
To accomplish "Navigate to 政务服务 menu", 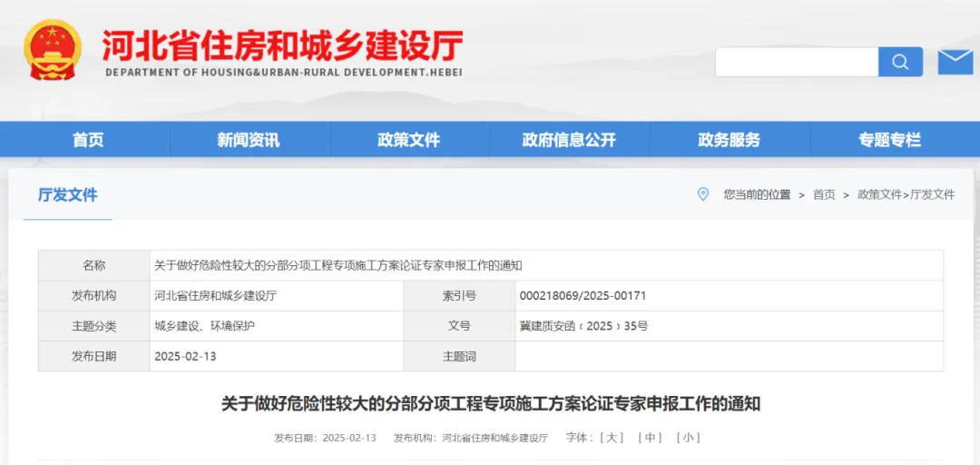I will click(729, 140).
